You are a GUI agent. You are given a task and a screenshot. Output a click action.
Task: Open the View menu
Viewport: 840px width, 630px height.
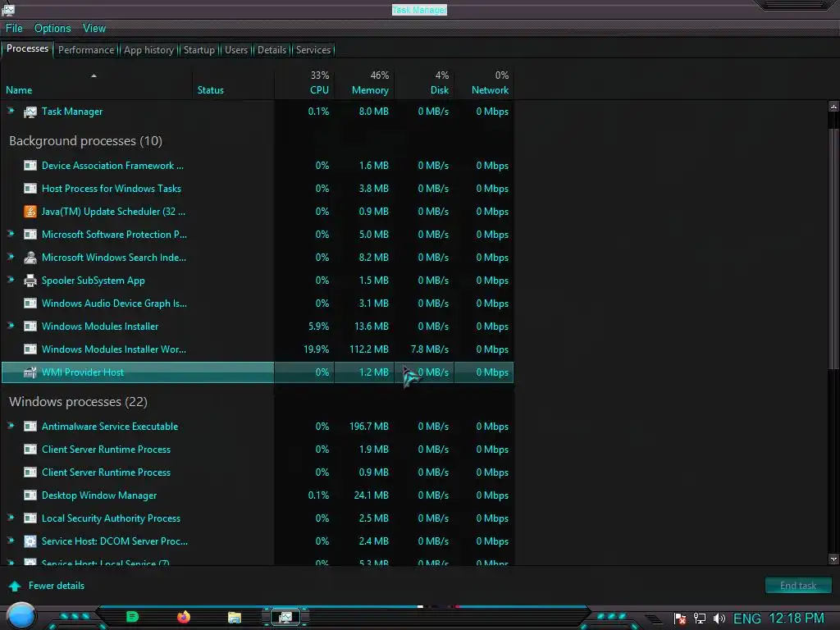point(94,29)
